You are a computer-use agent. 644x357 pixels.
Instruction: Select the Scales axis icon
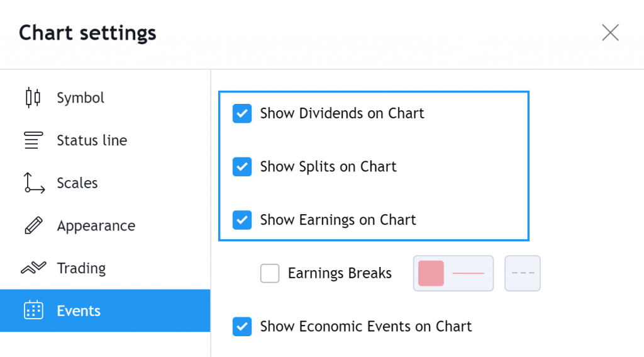tap(34, 183)
